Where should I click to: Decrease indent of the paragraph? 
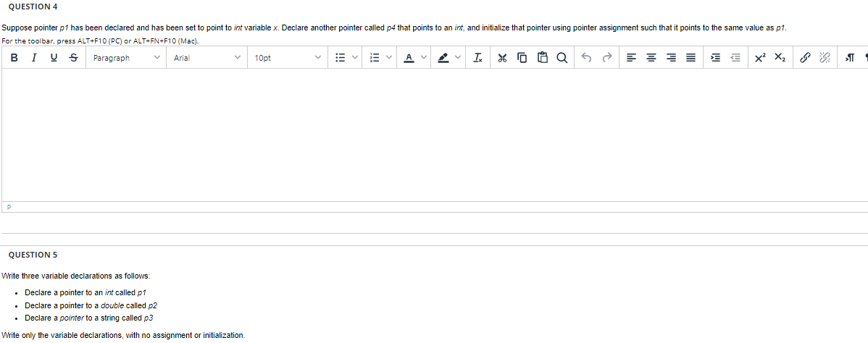coord(735,58)
